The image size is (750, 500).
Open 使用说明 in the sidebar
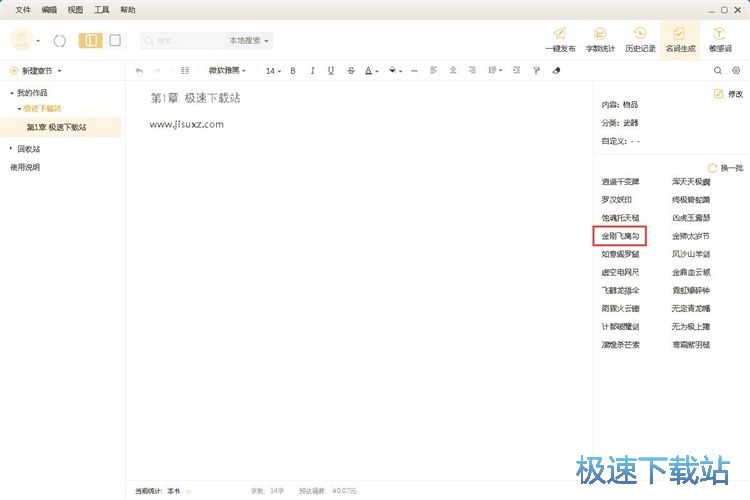click(x=25, y=167)
